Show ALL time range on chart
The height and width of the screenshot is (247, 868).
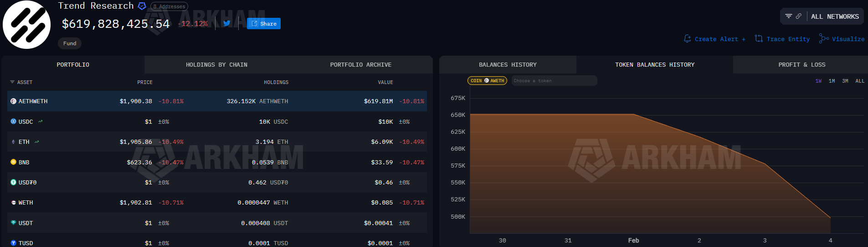click(860, 81)
